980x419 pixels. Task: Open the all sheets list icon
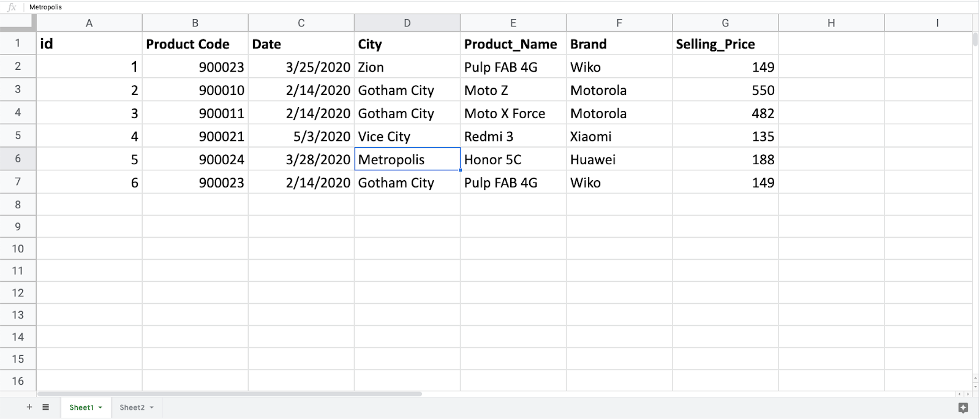pos(45,407)
